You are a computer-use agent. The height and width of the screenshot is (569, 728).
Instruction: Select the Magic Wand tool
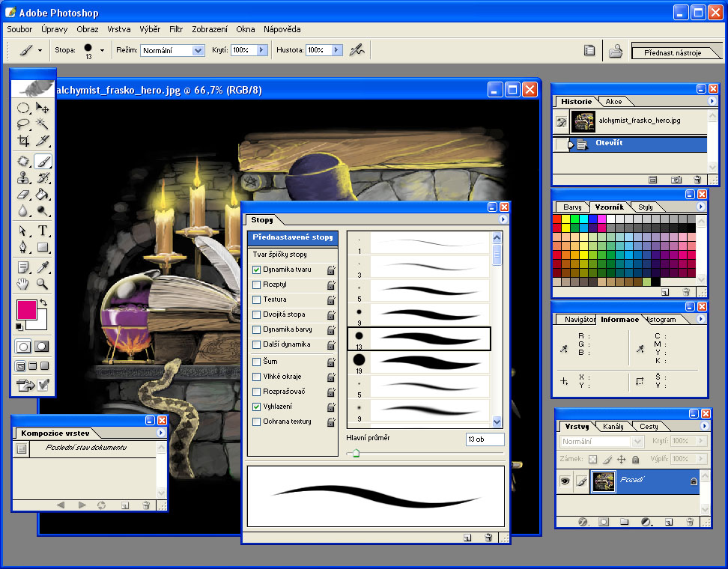pyautogui.click(x=43, y=124)
